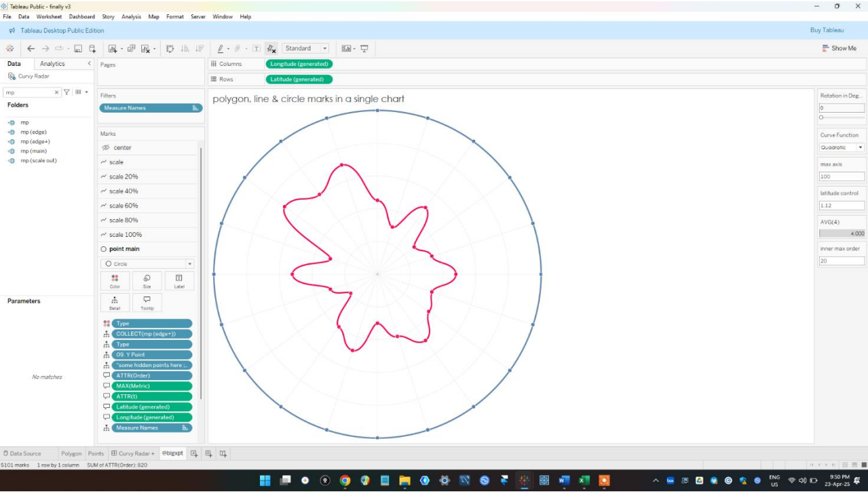Open the Presentation Mode icon
Viewport: 868px width, 492px height.
[x=364, y=49]
